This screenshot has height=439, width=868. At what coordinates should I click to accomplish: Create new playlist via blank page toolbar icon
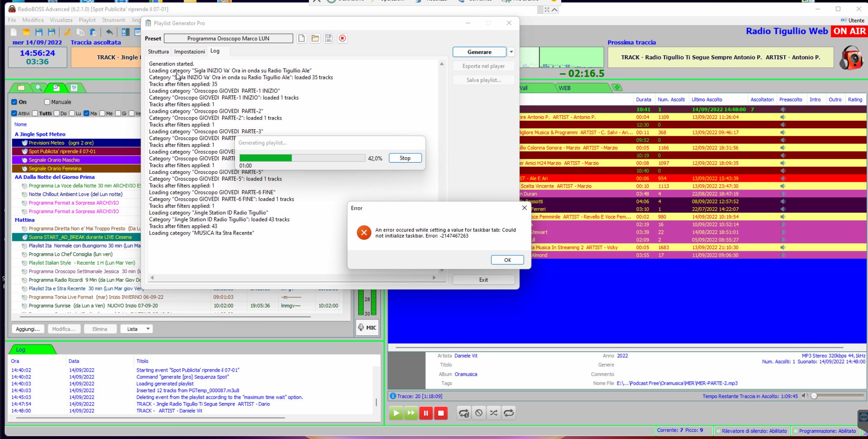point(13,32)
